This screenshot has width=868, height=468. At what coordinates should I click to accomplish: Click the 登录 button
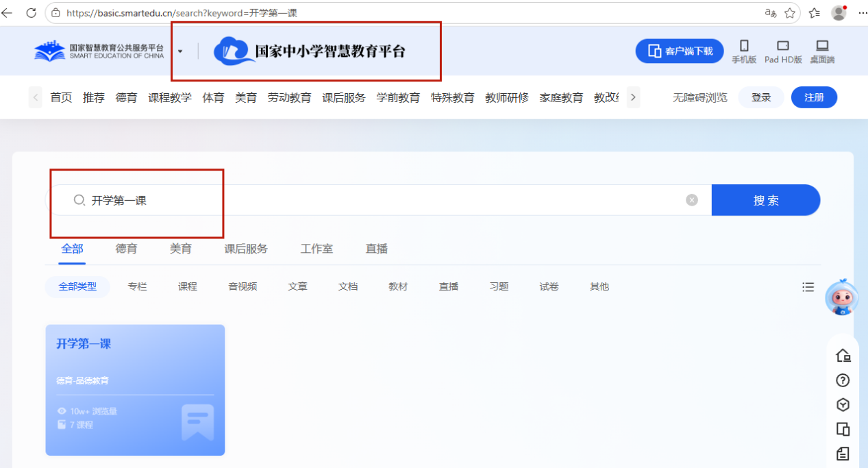tap(761, 97)
